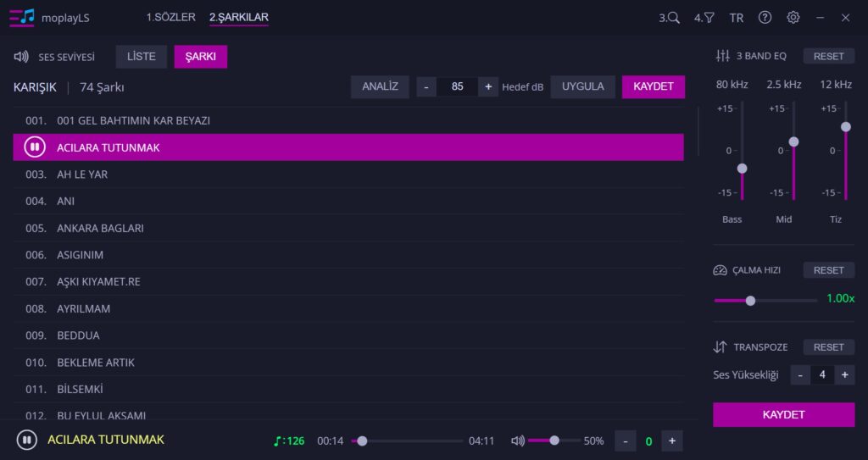Reset the 3 BAND EQ
This screenshot has width=868, height=460.
coord(829,56)
